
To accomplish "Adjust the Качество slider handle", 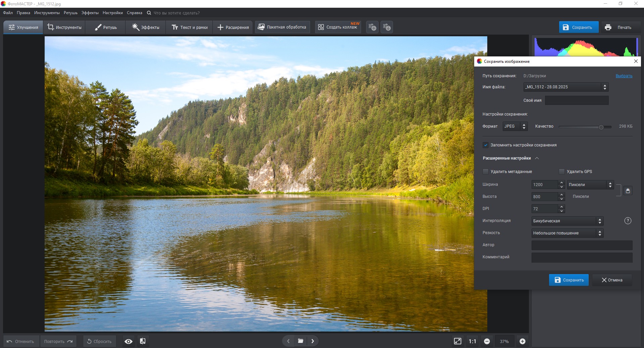I will pos(601,127).
